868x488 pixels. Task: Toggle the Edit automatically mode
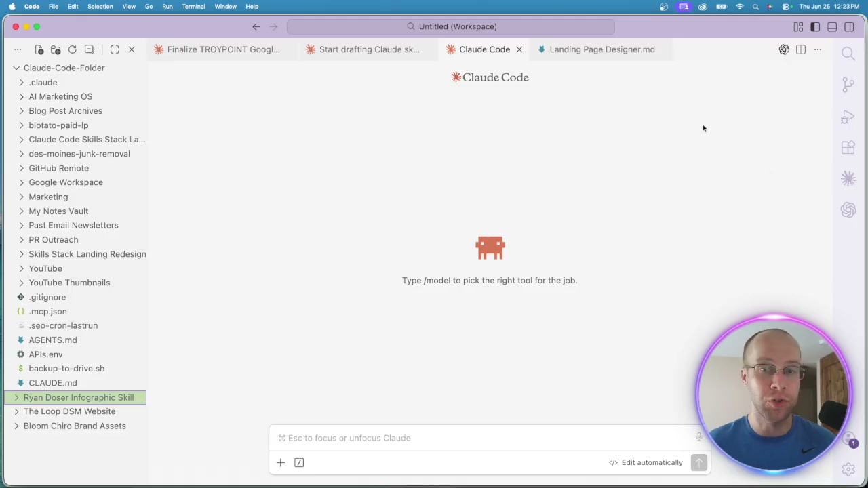[646, 462]
